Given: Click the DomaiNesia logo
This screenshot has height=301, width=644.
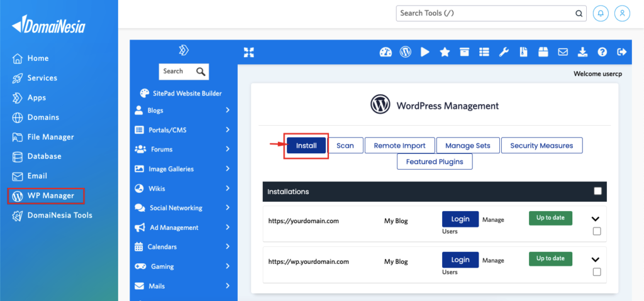Looking at the screenshot, I should 48,25.
